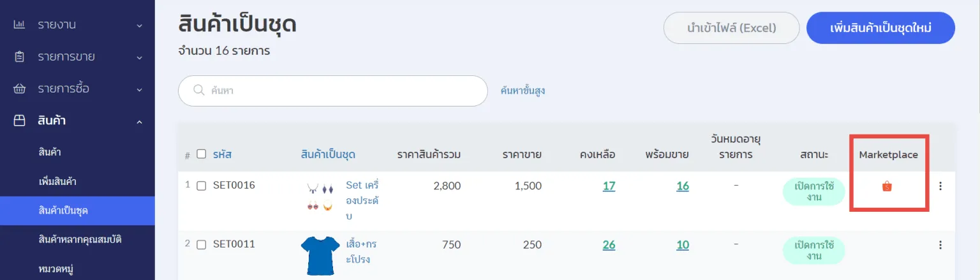The height and width of the screenshot is (280, 980).
Task: Click the product box icon in sidebar
Action: (x=19, y=121)
